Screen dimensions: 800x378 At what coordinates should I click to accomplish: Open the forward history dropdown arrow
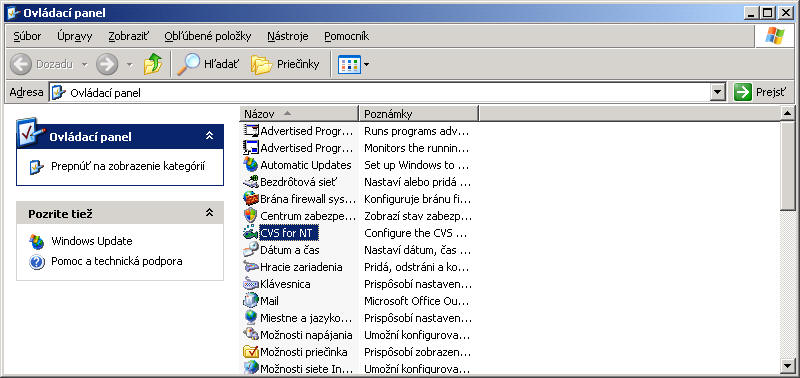point(130,65)
